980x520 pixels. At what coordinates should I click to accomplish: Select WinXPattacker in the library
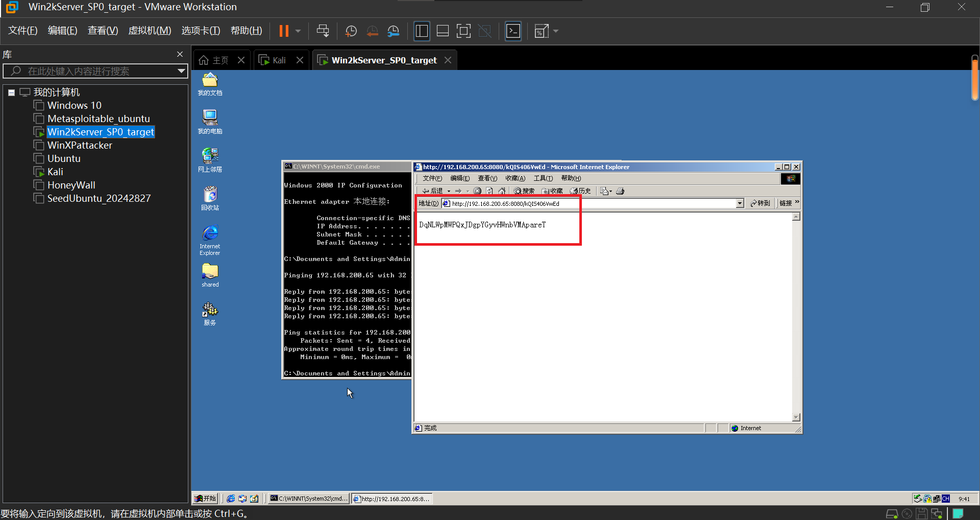click(x=73, y=145)
